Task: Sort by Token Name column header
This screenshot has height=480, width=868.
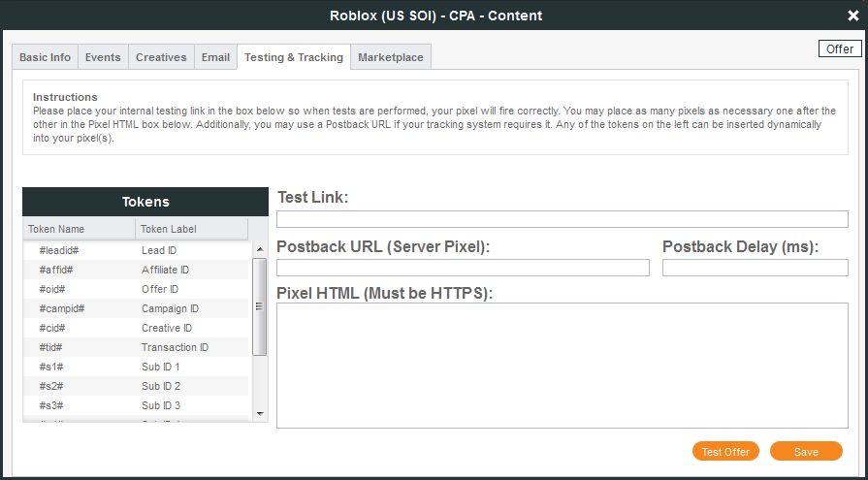Action: [x=80, y=229]
